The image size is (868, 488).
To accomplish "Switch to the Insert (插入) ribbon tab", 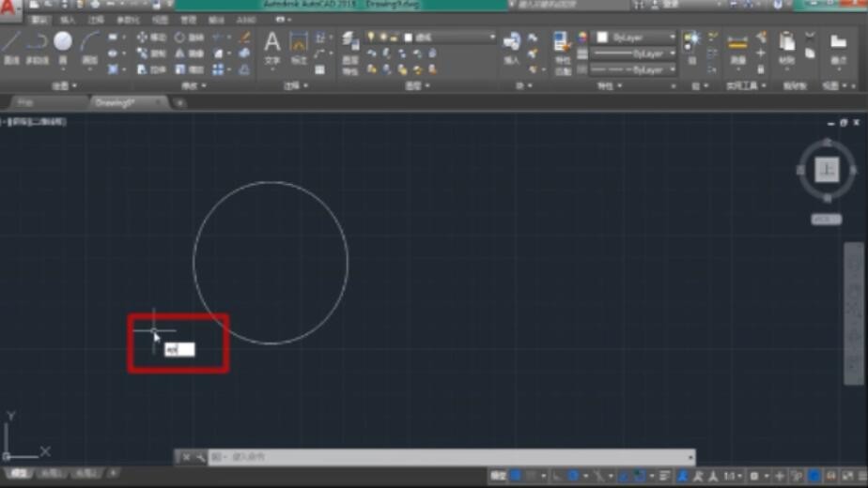I will pyautogui.click(x=68, y=19).
